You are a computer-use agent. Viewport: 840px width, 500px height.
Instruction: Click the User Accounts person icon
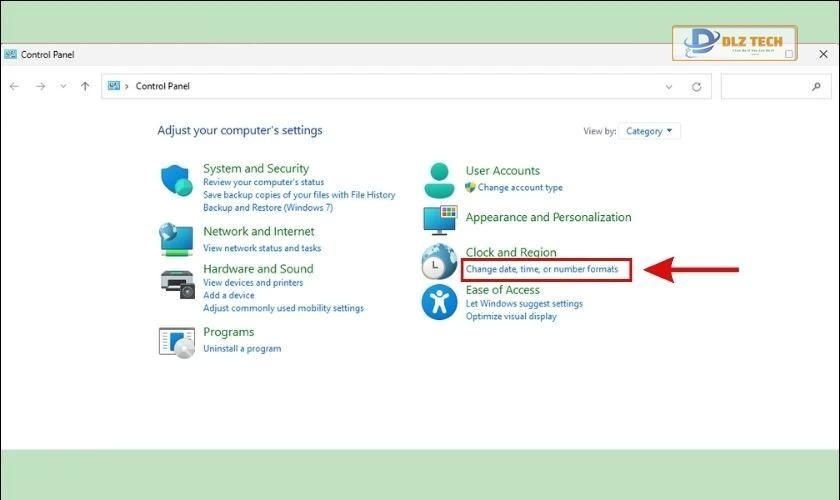439,180
